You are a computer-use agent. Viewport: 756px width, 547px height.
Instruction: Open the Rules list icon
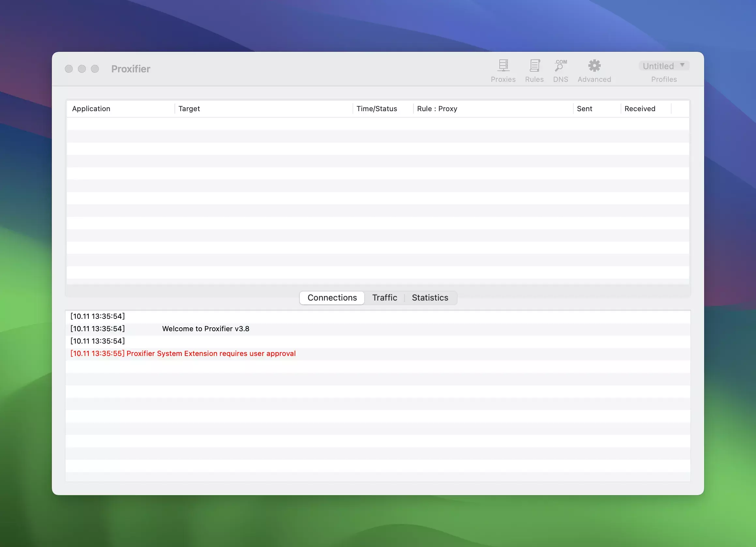[x=534, y=66]
